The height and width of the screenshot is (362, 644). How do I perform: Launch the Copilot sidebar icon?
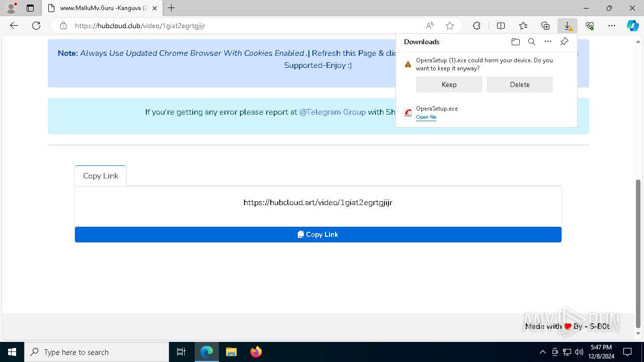click(633, 26)
